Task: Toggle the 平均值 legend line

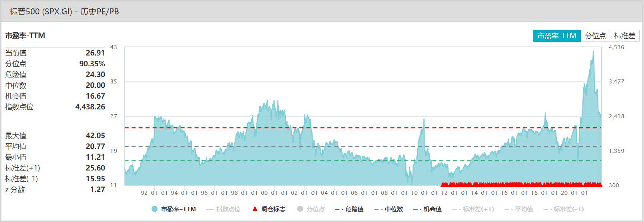Action: coord(519,209)
